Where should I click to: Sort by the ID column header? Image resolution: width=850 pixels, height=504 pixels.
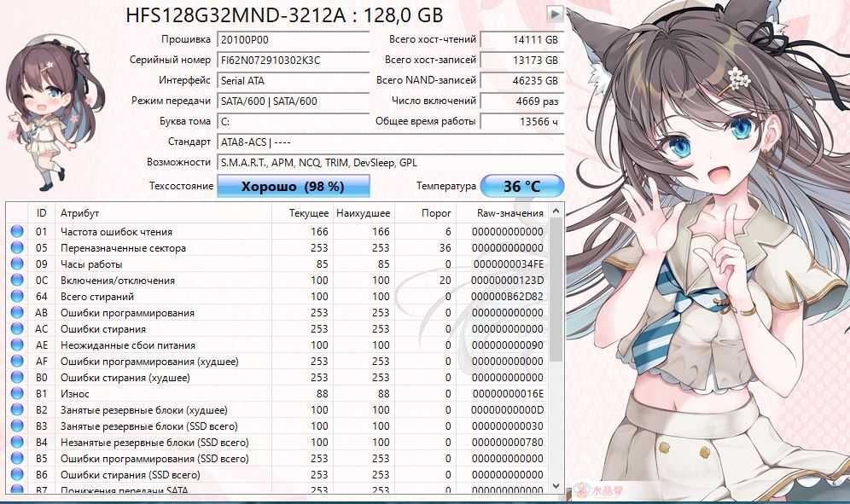coord(41,213)
